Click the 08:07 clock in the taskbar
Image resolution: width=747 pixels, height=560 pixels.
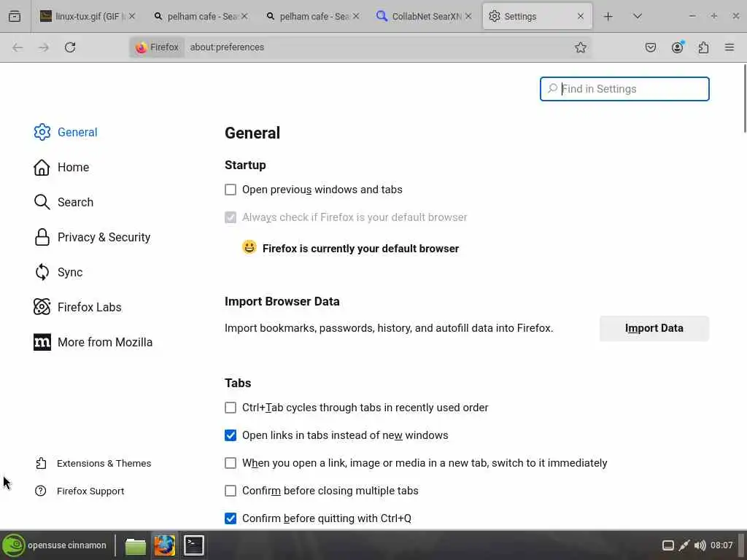click(x=721, y=545)
